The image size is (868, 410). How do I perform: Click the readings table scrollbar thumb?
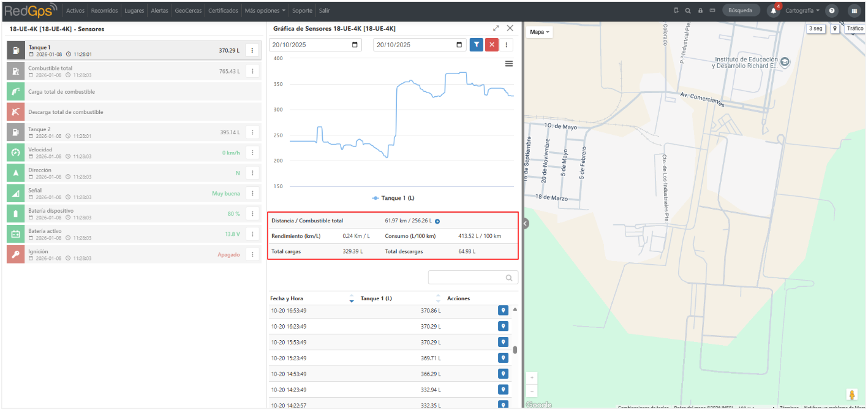515,350
